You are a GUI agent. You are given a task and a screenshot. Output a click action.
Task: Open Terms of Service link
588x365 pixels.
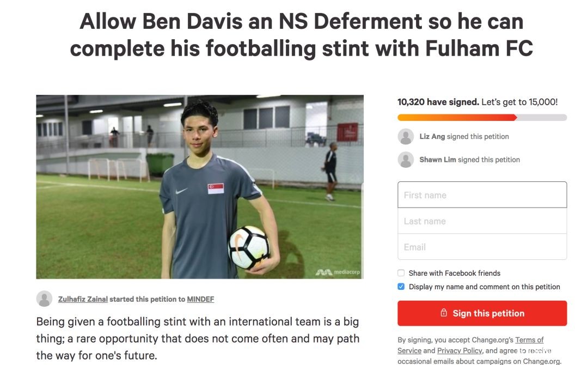pyautogui.click(x=470, y=345)
